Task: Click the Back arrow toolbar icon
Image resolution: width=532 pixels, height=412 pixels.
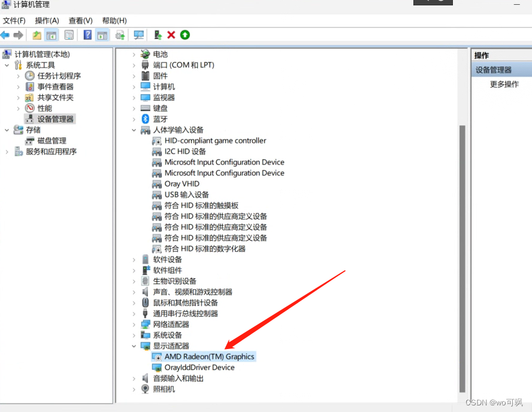Action: click(x=5, y=35)
